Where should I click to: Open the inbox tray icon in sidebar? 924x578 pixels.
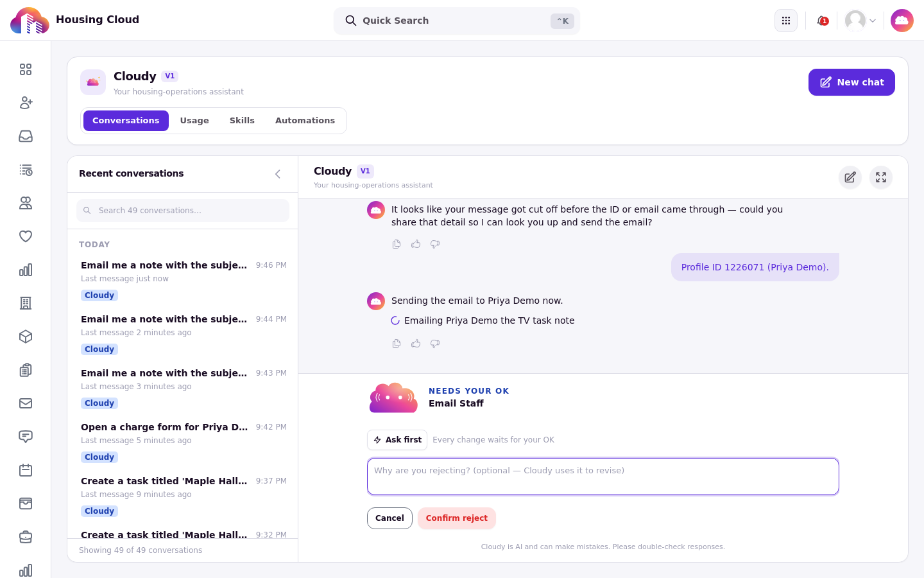(26, 136)
